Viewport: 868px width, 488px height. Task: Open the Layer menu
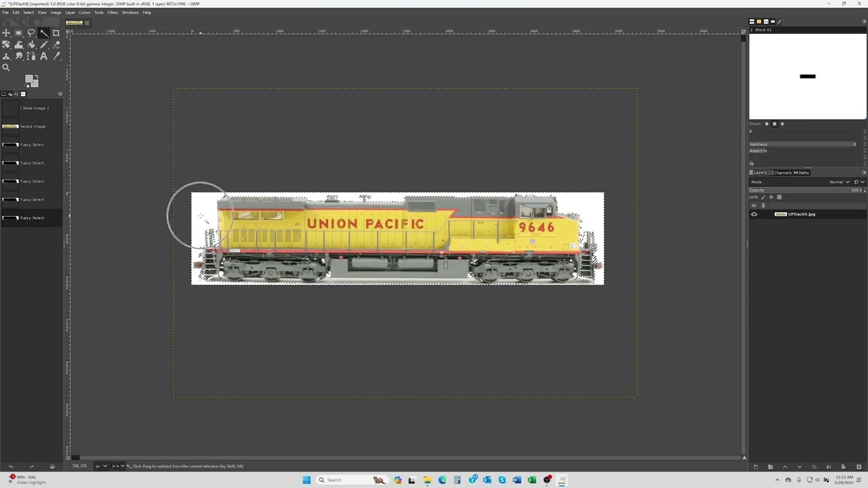70,12
